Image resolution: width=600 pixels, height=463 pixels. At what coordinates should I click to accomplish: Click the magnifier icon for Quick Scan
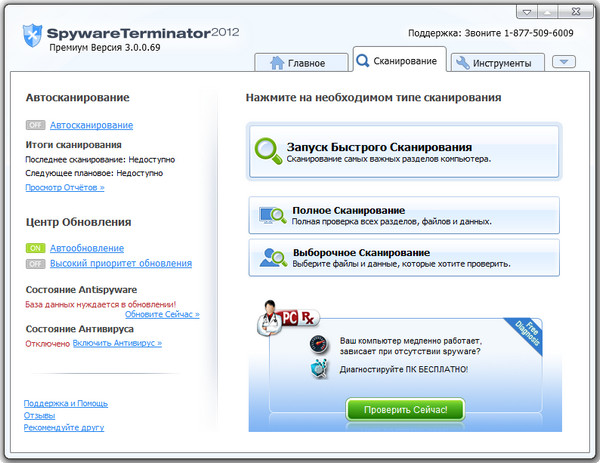tap(268, 151)
